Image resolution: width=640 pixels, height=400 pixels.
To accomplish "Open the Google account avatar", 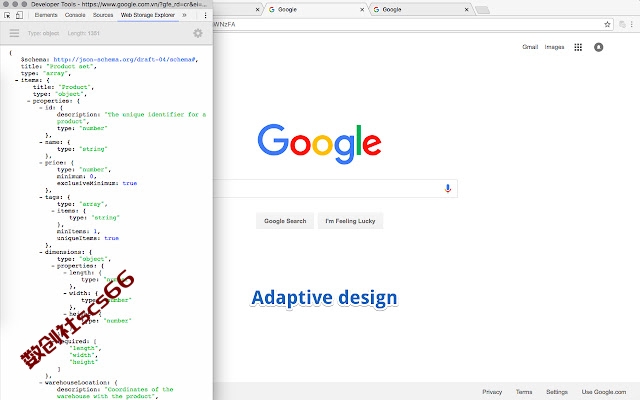I will (598, 47).
